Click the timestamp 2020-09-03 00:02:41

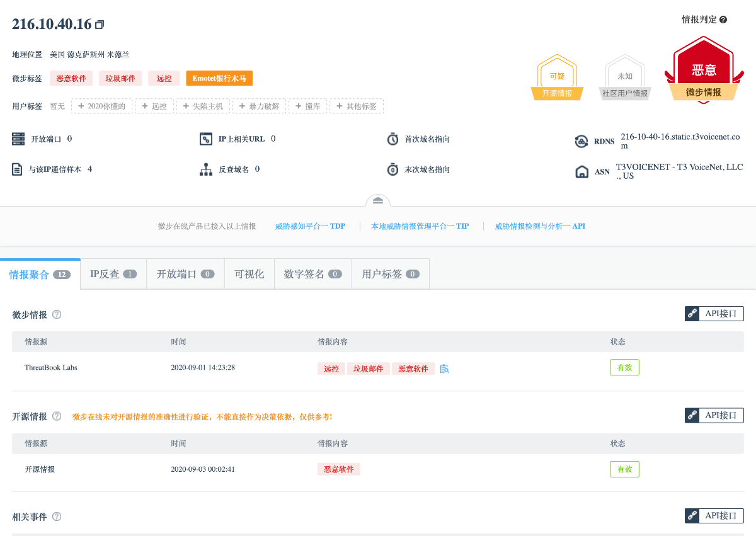[x=203, y=469]
